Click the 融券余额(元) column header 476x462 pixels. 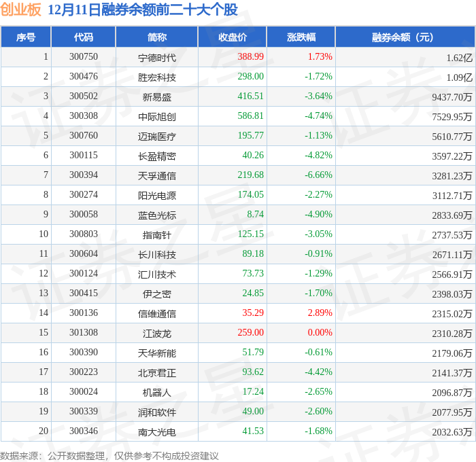tap(405, 37)
